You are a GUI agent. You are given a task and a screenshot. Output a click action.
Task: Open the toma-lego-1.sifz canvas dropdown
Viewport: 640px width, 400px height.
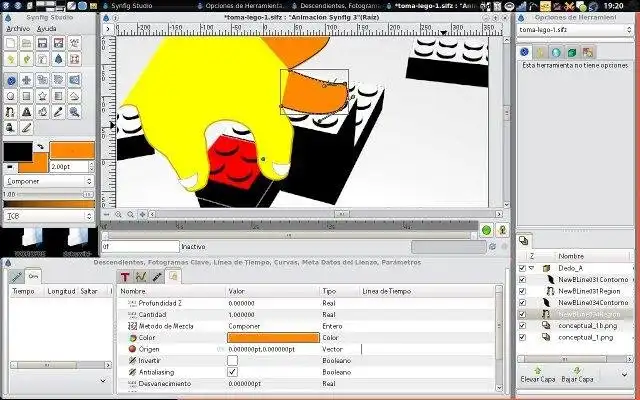pyautogui.click(x=575, y=30)
